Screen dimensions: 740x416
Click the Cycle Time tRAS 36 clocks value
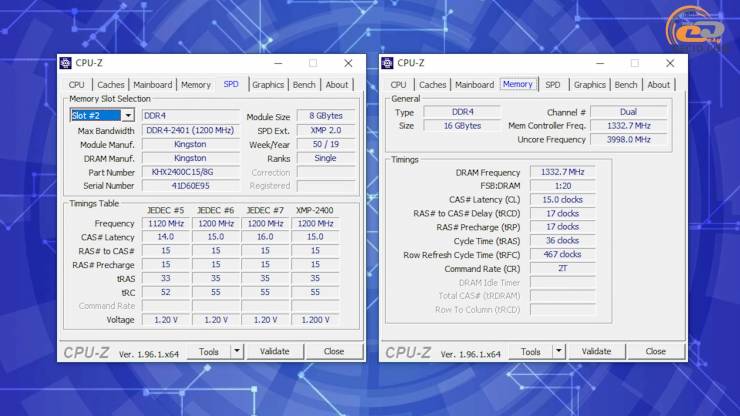click(563, 241)
